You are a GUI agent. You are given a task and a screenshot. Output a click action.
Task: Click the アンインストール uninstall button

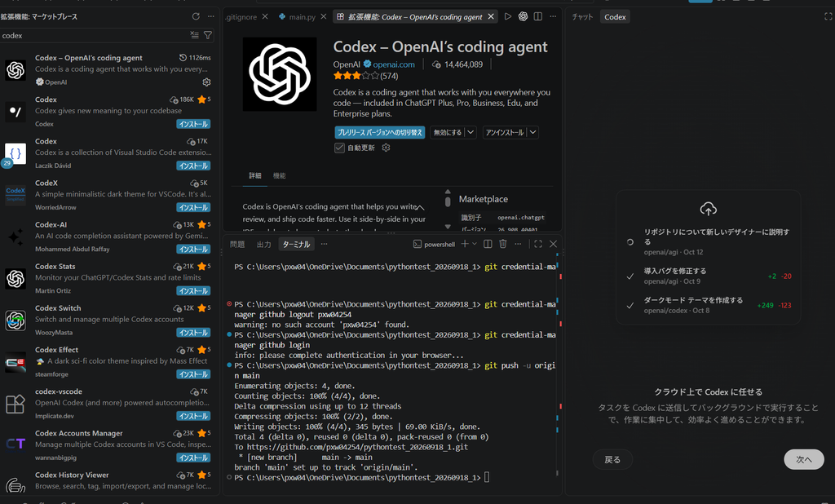tap(504, 132)
